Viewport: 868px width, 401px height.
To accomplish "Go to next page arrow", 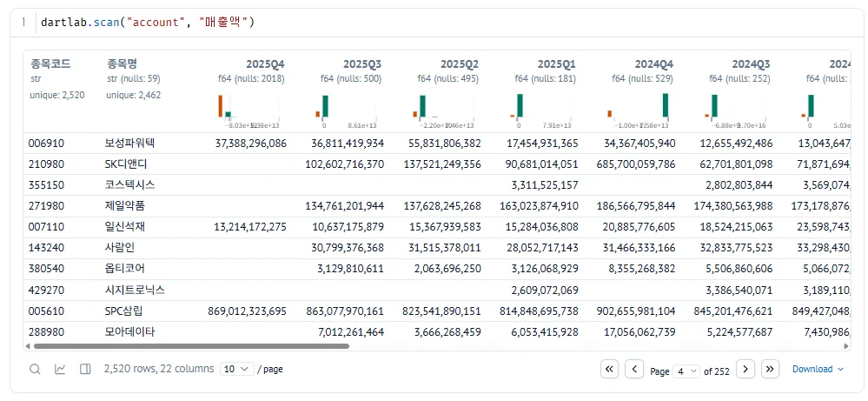I will 745,369.
